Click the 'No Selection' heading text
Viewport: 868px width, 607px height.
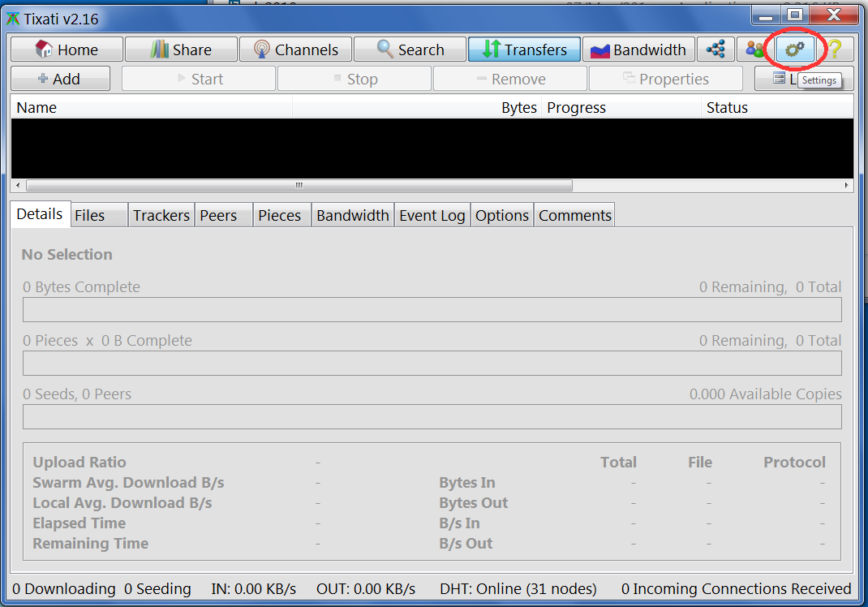pyautogui.click(x=67, y=254)
